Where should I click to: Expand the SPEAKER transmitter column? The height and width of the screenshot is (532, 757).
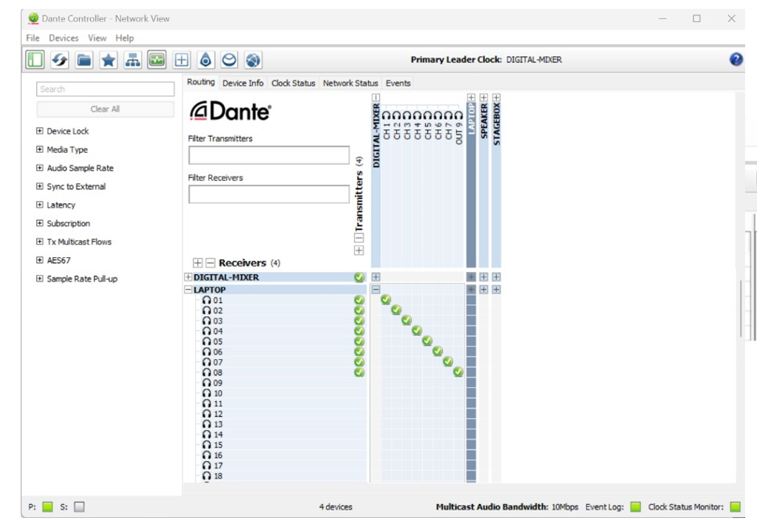483,98
